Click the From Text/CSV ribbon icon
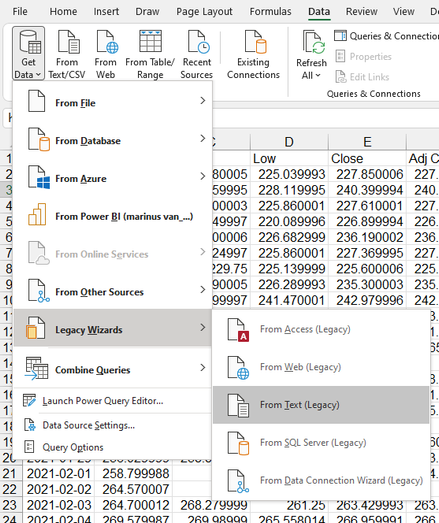The height and width of the screenshot is (523, 439). [x=67, y=54]
